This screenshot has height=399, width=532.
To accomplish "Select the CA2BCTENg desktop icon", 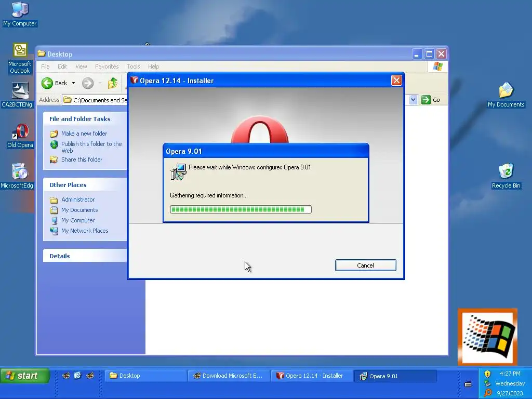I will (18, 95).
